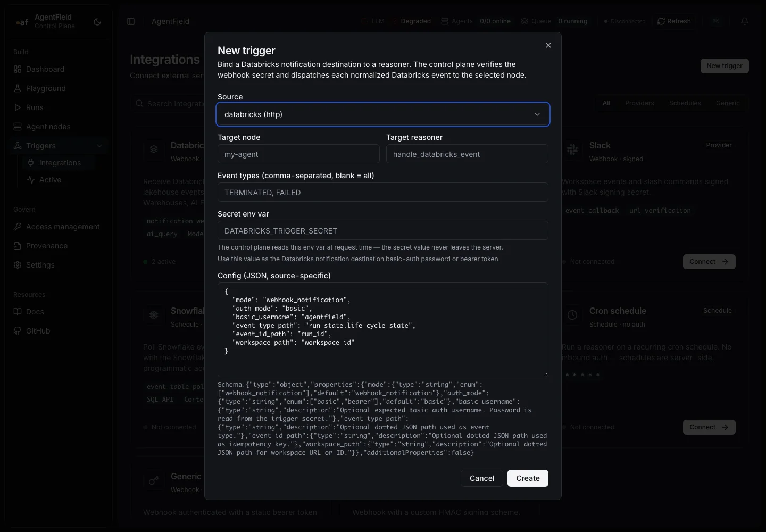Click the command shortcut button in header
This screenshot has height=532, width=766.
(x=716, y=21)
